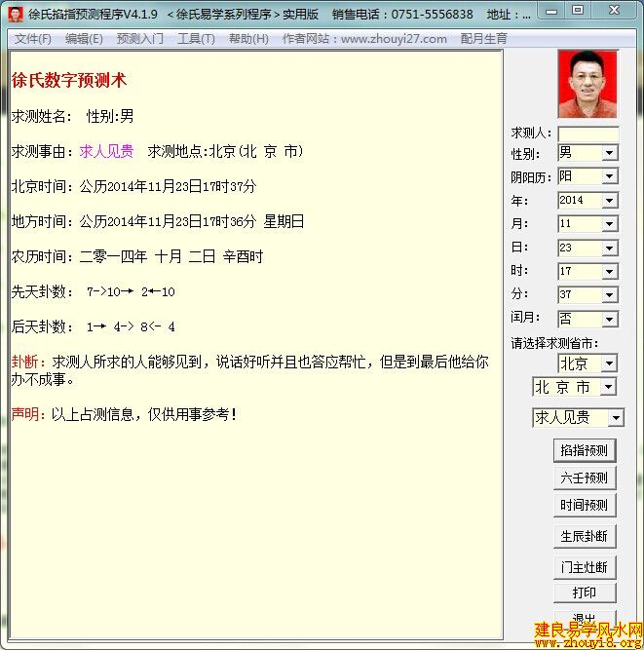Open the 文件(F) menu
Image resolution: width=644 pixels, height=650 pixels.
(33, 39)
